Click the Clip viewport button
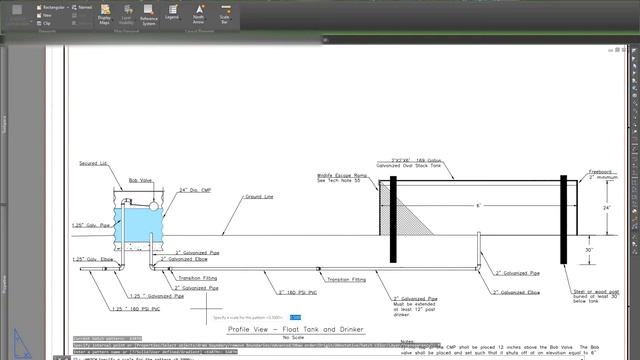This screenshot has height=360, width=640. 44,23
